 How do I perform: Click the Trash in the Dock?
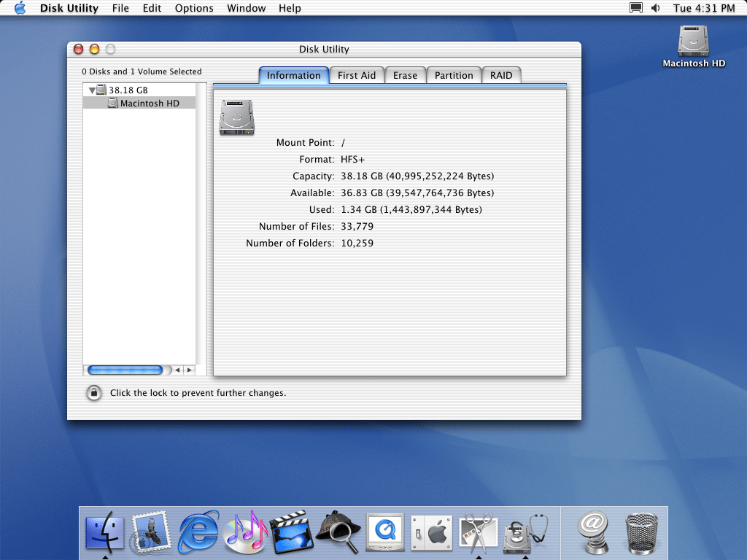pos(641,532)
